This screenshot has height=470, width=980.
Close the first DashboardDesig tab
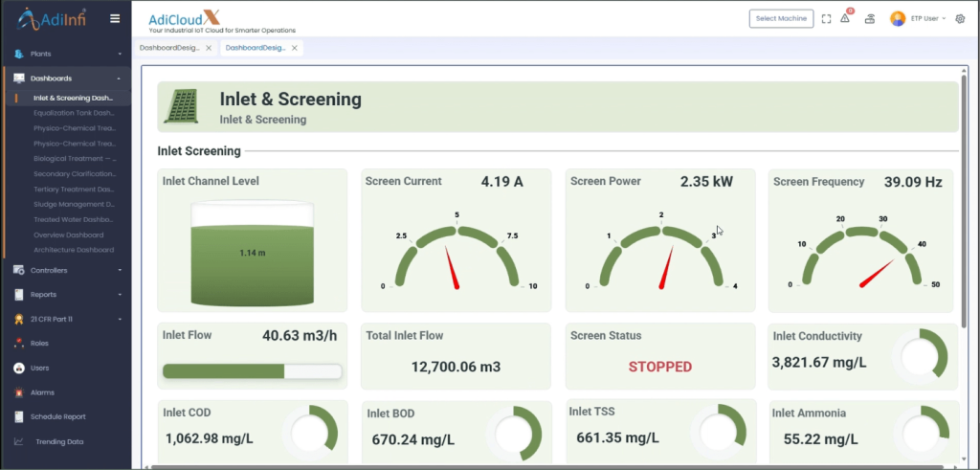209,48
